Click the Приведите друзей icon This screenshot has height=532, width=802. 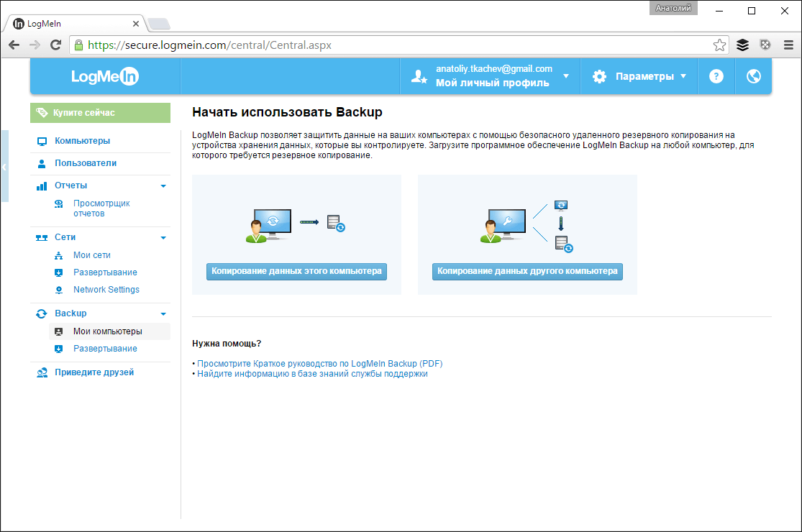click(x=42, y=372)
